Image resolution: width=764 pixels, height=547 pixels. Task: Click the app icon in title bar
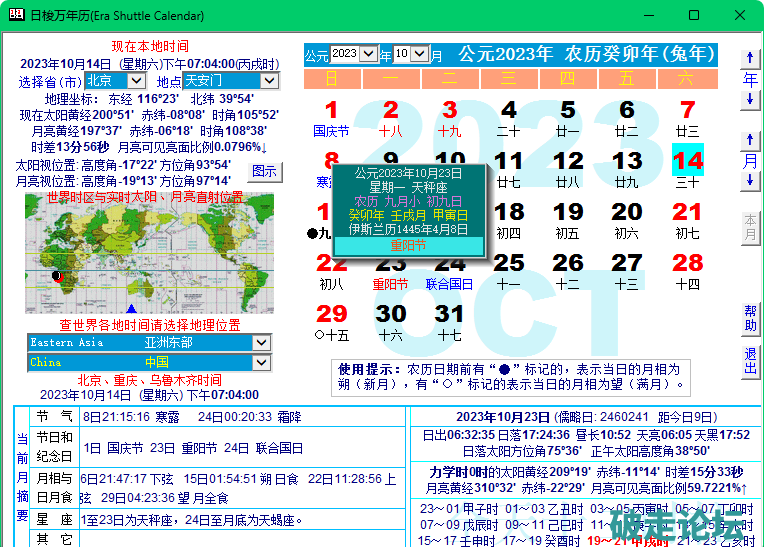[16, 16]
